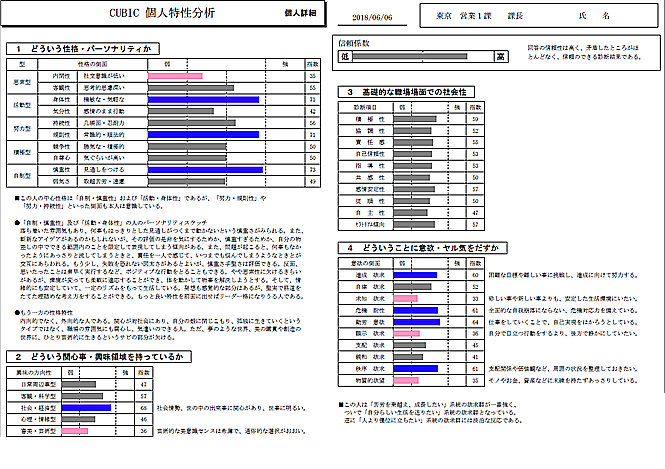
Task: Click the '自尊心' row label
Action: (61, 158)
